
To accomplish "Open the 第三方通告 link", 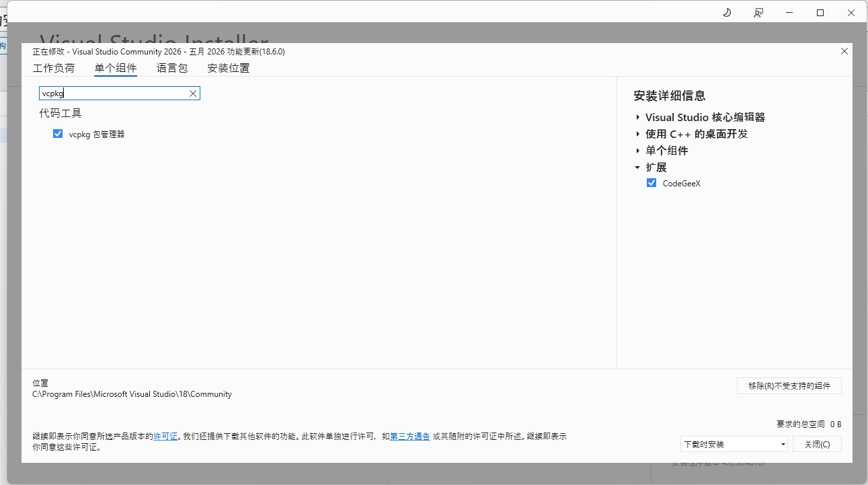I will [410, 437].
